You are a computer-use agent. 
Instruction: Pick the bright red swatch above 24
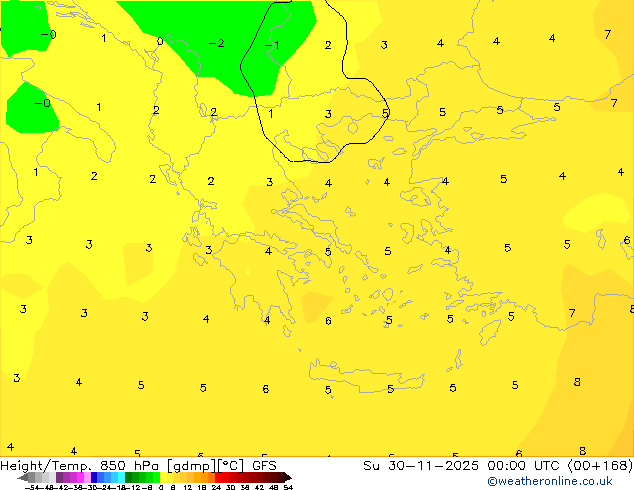(x=218, y=477)
